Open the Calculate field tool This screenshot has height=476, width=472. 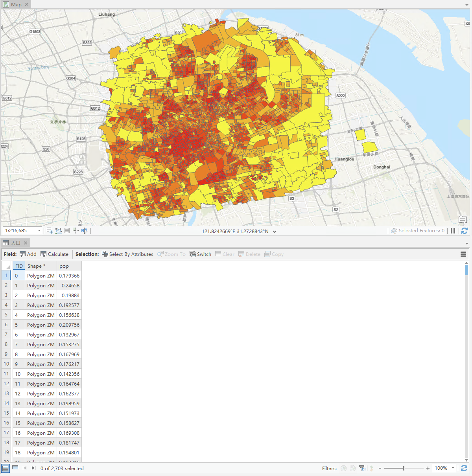click(x=54, y=254)
